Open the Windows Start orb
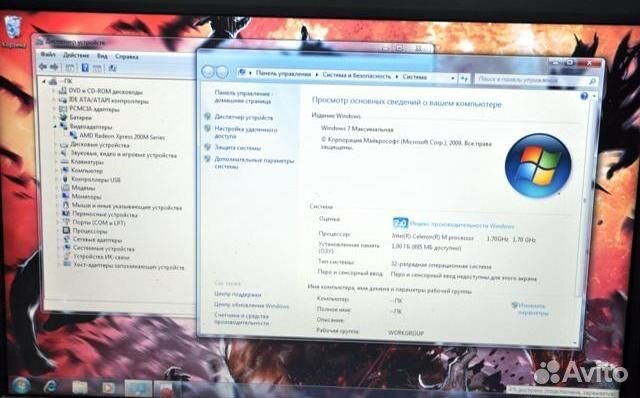Screen dimensions: 640x398 pos(20,386)
